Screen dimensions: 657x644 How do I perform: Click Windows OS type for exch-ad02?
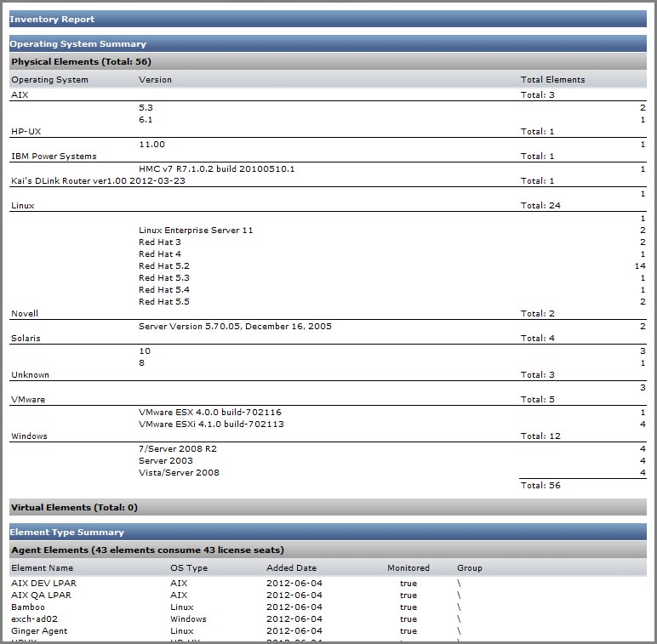189,619
